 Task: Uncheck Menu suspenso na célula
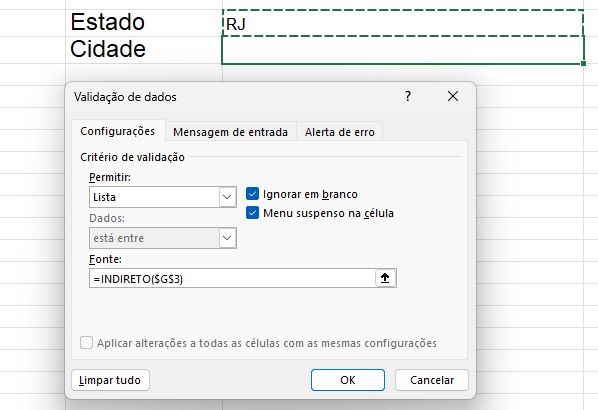[x=252, y=213]
